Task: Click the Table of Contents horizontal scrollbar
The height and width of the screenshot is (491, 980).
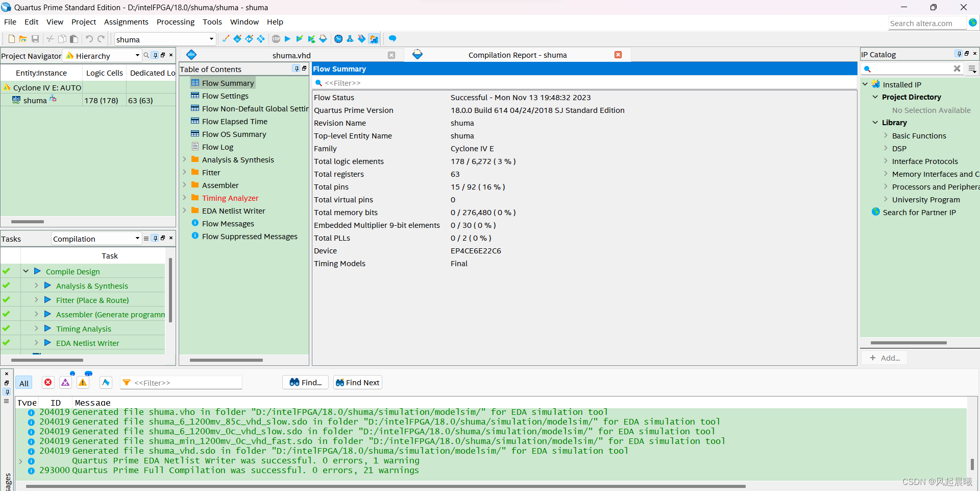Action: tap(226, 360)
